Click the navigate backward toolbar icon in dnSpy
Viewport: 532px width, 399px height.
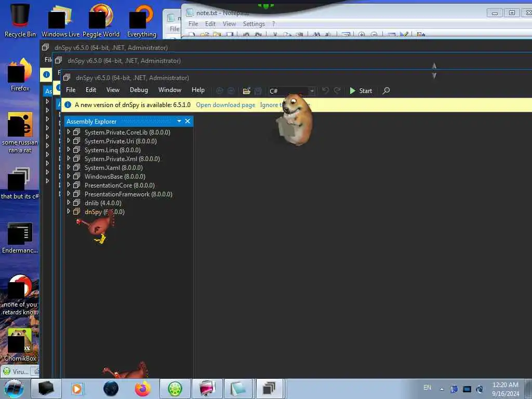point(220,90)
